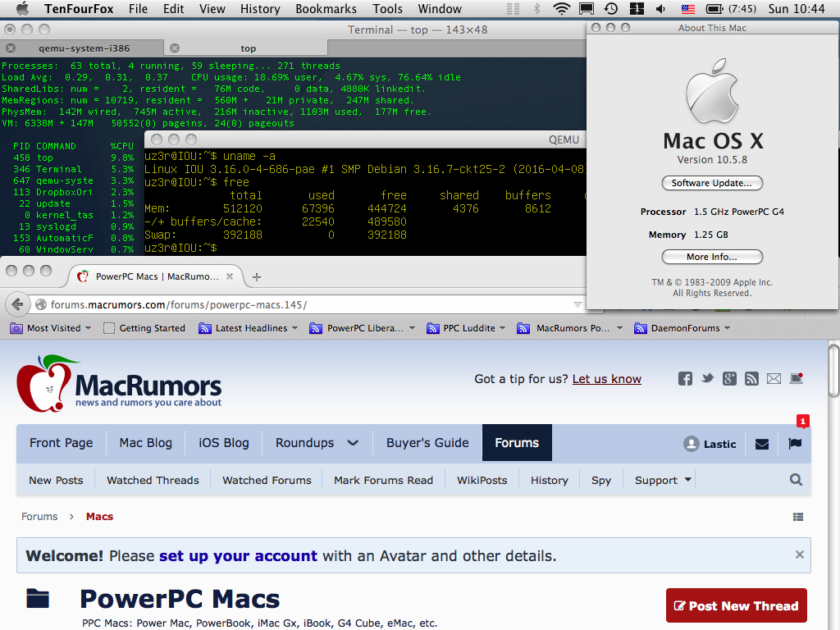Close the PowerPC Macs browser tab
Viewport: 840px width, 630px height.
click(x=230, y=276)
